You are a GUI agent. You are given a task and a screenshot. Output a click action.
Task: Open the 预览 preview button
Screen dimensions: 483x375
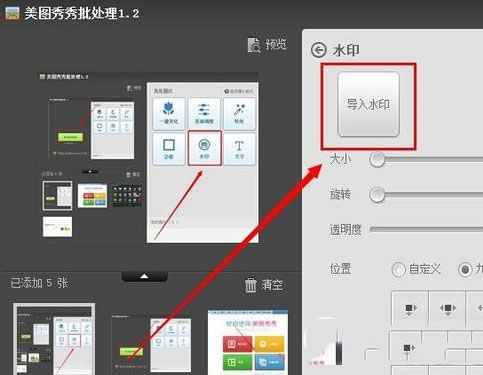267,45
